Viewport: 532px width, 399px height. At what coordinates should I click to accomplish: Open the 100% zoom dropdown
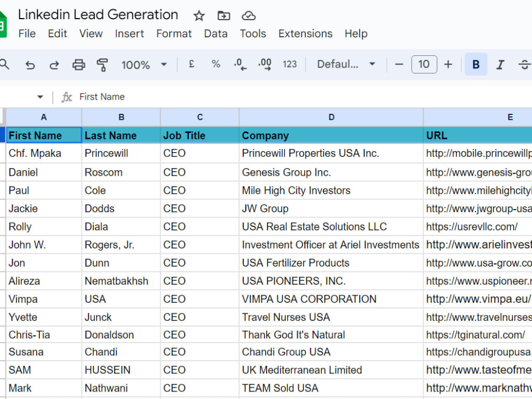point(144,64)
